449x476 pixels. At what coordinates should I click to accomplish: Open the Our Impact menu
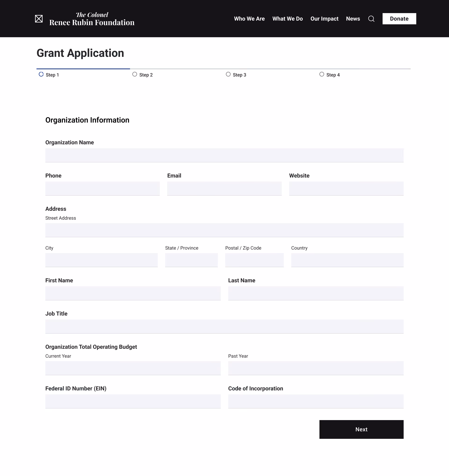click(324, 19)
